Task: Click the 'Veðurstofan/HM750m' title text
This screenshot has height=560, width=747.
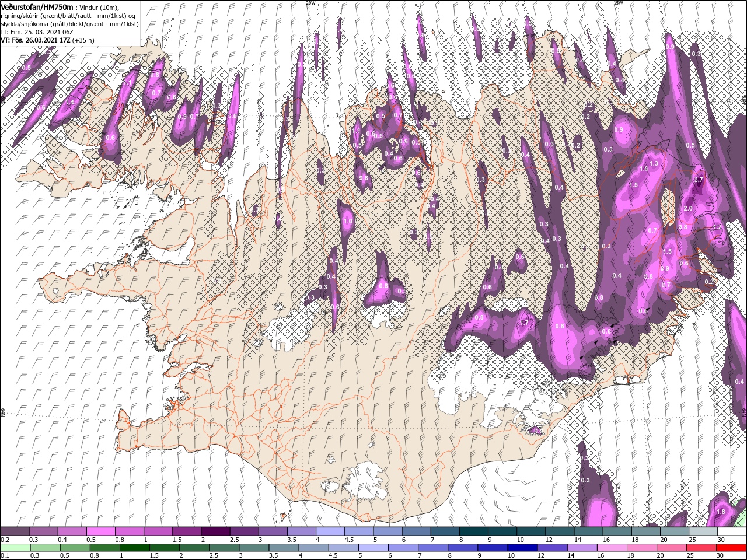Action: [37, 6]
